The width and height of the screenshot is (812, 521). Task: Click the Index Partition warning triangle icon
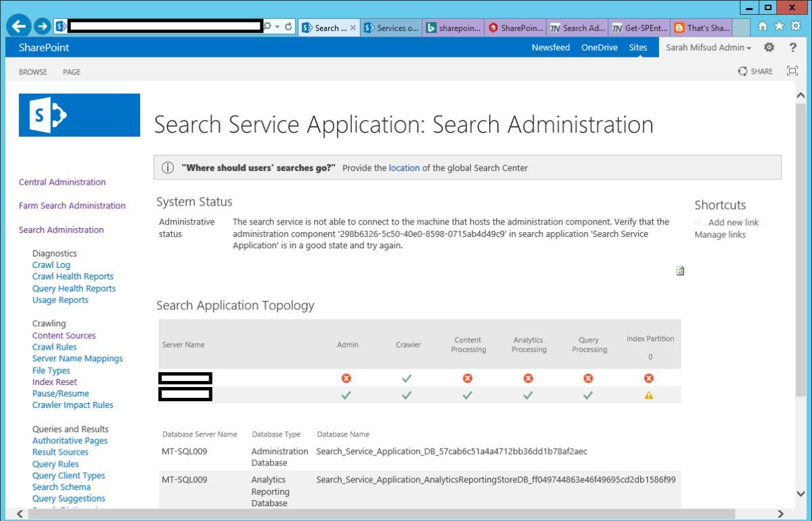pos(649,396)
